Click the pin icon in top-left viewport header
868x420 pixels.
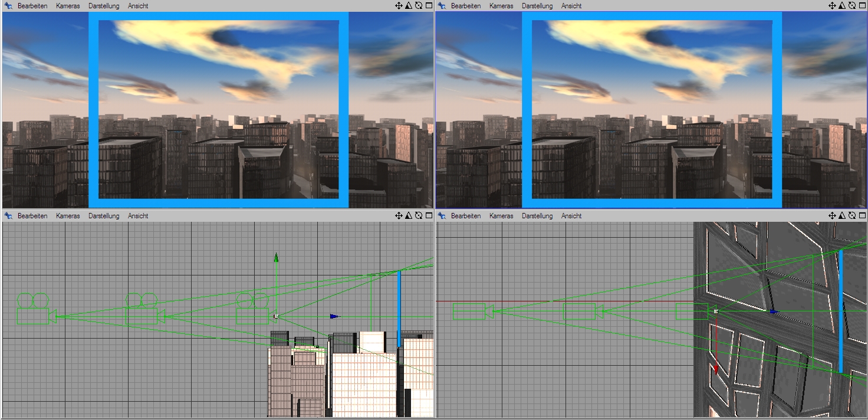click(x=8, y=6)
